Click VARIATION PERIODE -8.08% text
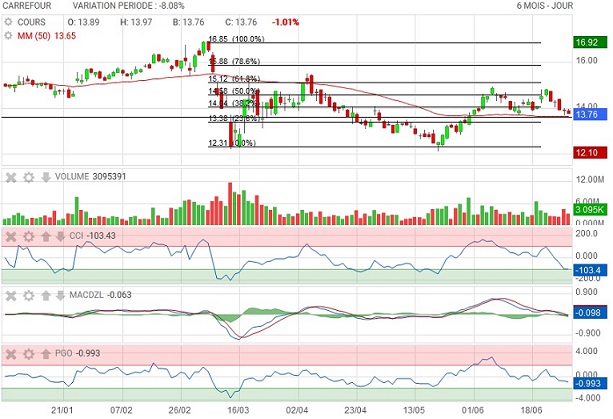 point(129,6)
